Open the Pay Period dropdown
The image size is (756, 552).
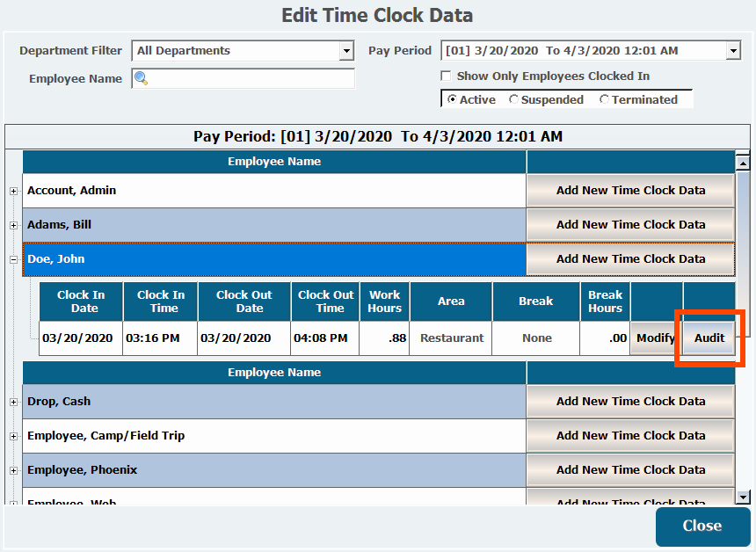point(732,51)
